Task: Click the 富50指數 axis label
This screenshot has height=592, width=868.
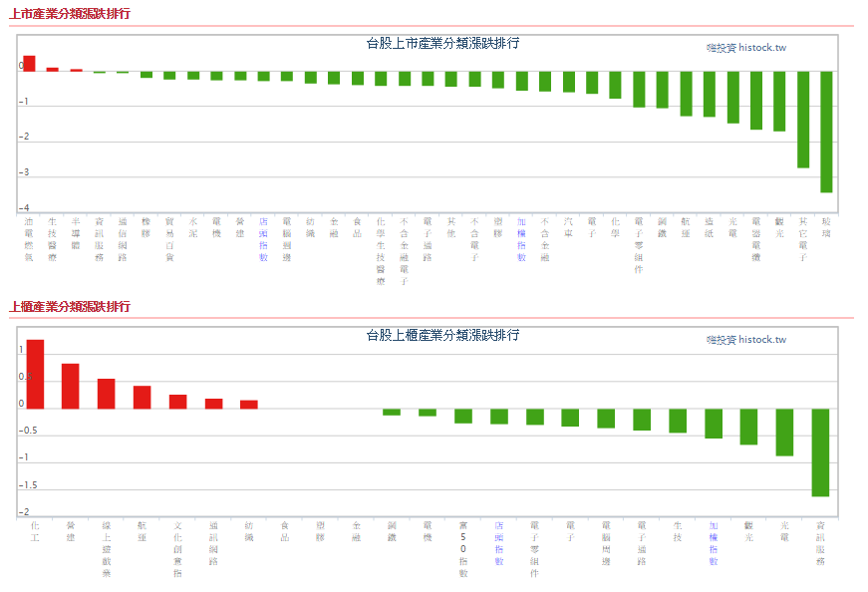Action: click(462, 547)
